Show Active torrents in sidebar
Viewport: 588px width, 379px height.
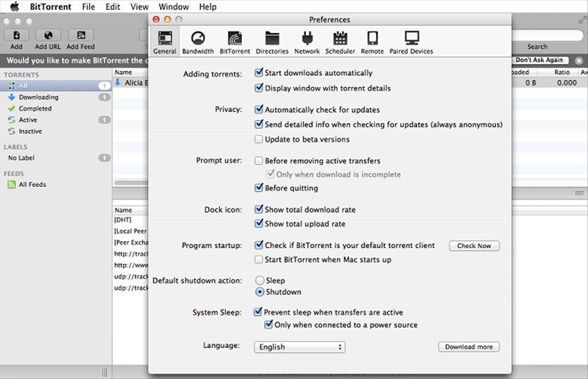tap(56, 120)
